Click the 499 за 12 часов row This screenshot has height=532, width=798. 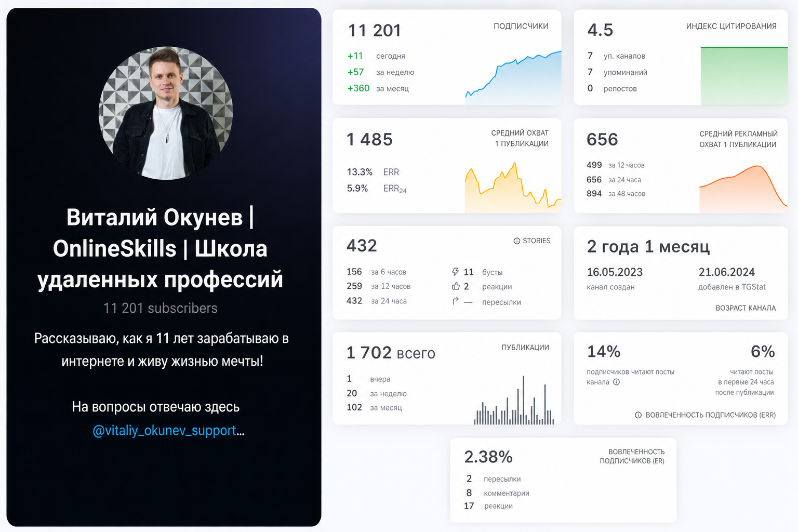(615, 165)
